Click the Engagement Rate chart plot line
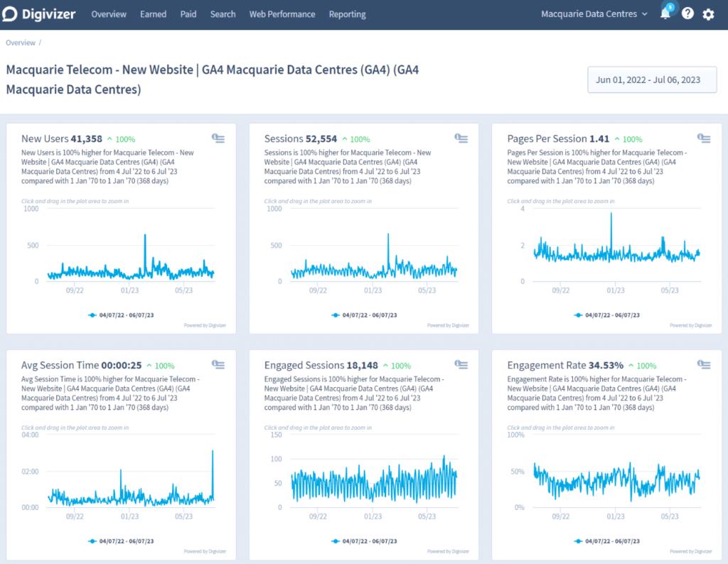 tap(616, 482)
